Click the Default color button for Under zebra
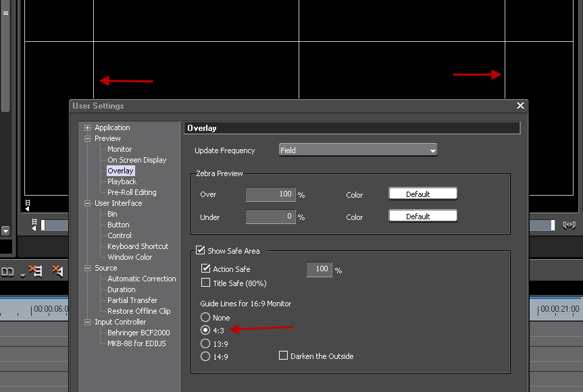 coord(423,217)
